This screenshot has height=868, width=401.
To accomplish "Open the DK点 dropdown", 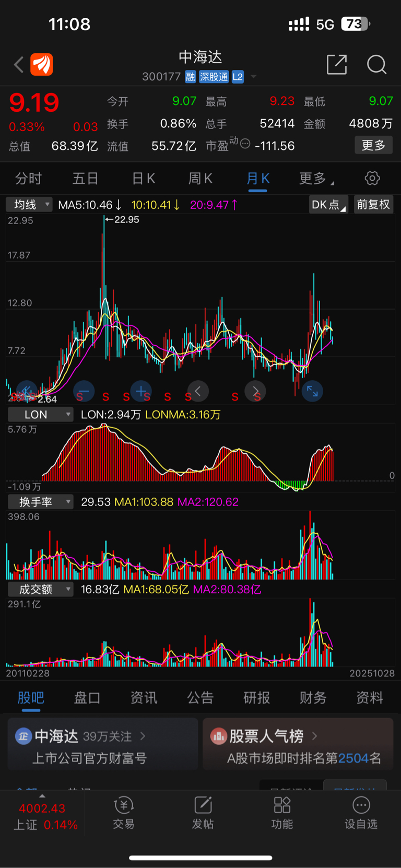I will tap(328, 205).
